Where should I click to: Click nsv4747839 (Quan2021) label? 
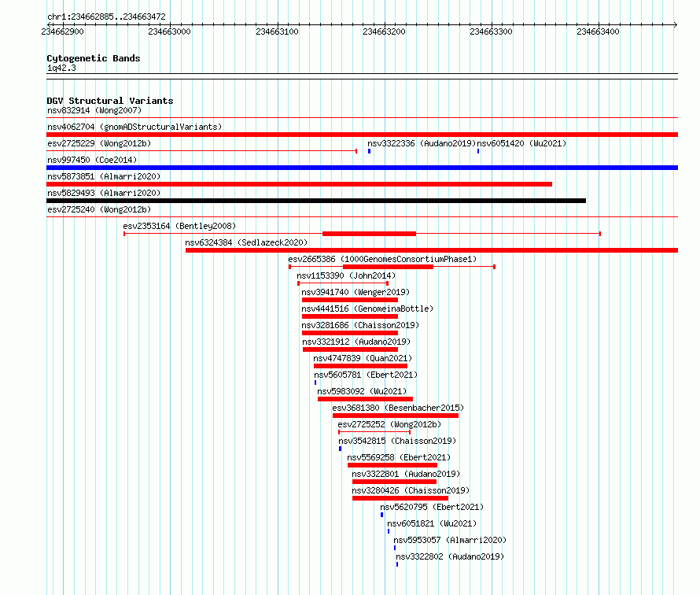(x=363, y=358)
